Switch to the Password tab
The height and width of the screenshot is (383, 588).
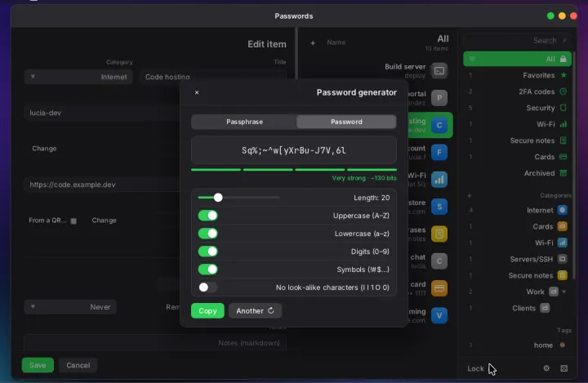point(346,122)
